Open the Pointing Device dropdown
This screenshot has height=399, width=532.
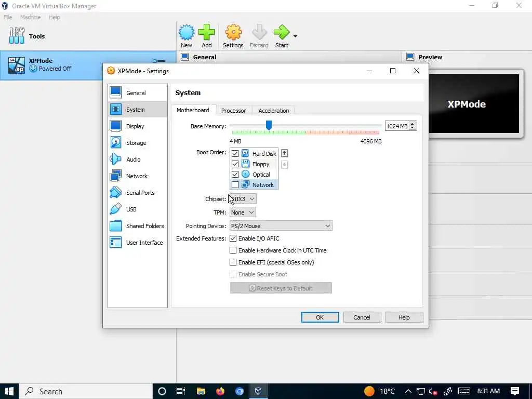pos(281,226)
